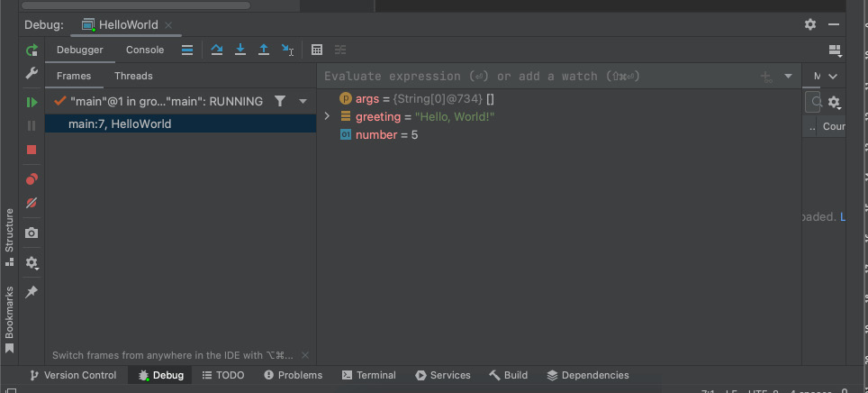This screenshot has height=393, width=868.
Task: View all breakpoints
Action: [32, 179]
